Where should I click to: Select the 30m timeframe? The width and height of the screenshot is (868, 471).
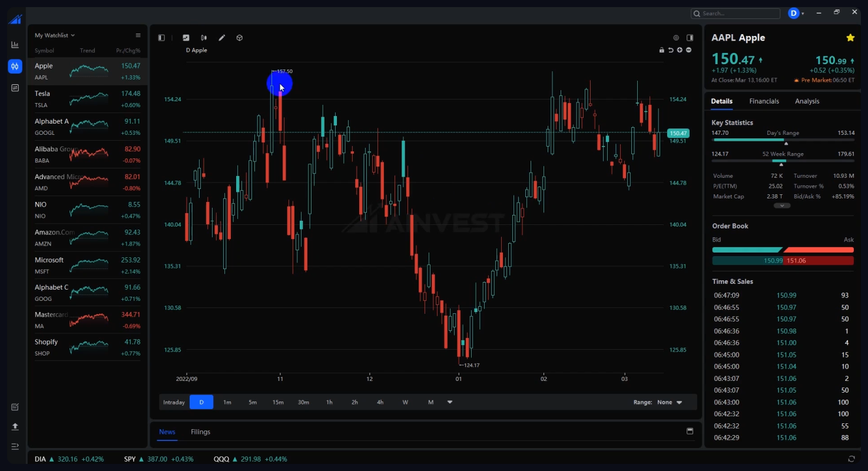coord(303,402)
